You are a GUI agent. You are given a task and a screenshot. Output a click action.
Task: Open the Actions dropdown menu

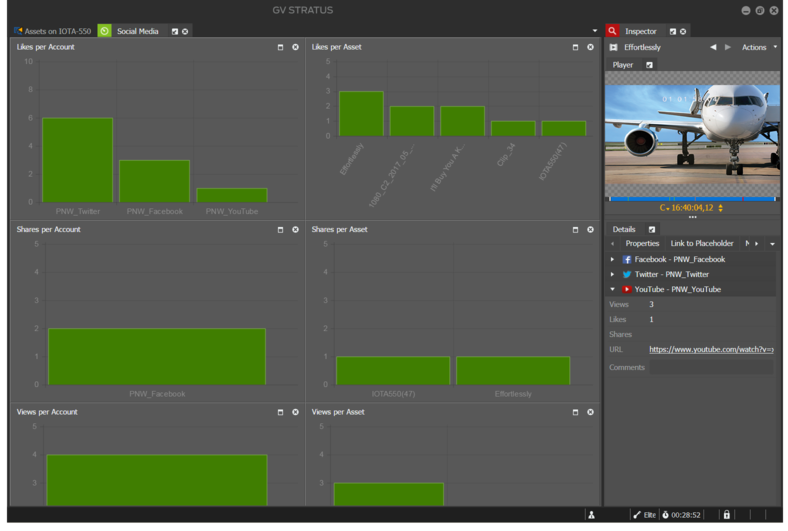click(x=759, y=47)
